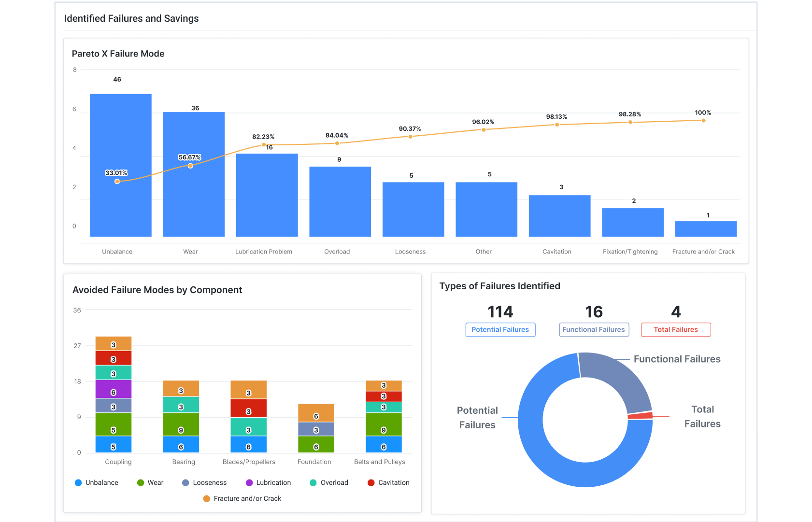
Task: Click the Functional Failures badge
Action: click(594, 329)
